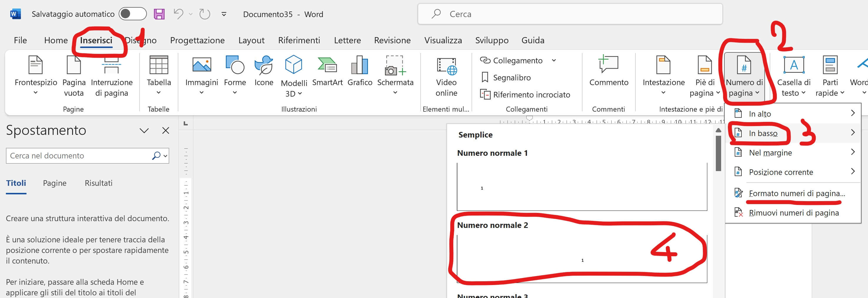Viewport: 868px width, 298px height.
Task: Click the Segnalibro bookmark icon
Action: click(x=484, y=77)
